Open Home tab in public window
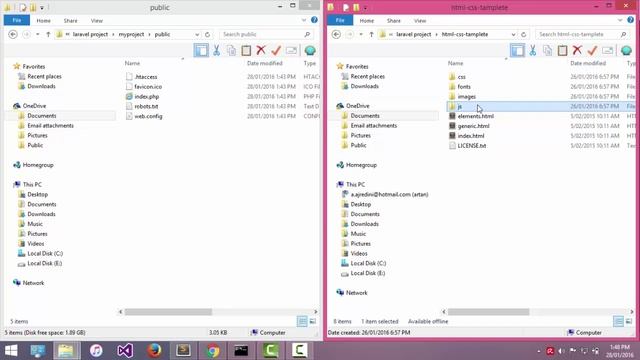Viewport: 640px width, 360px height. point(44,20)
